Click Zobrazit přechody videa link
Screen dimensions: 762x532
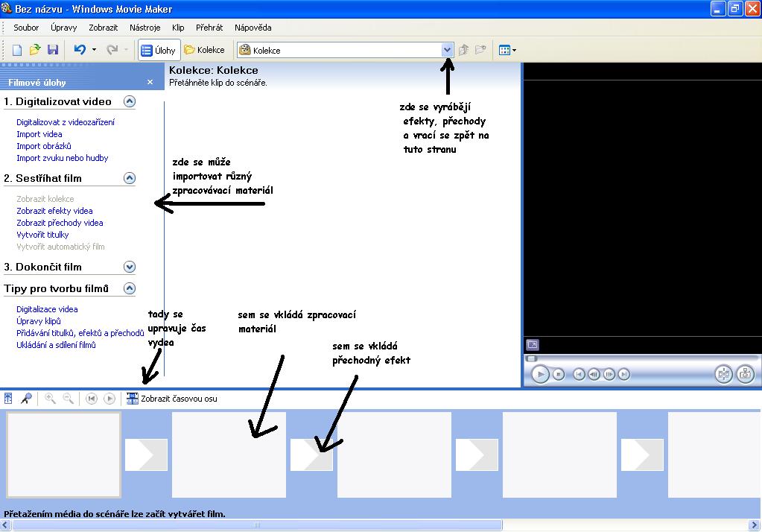pos(60,223)
